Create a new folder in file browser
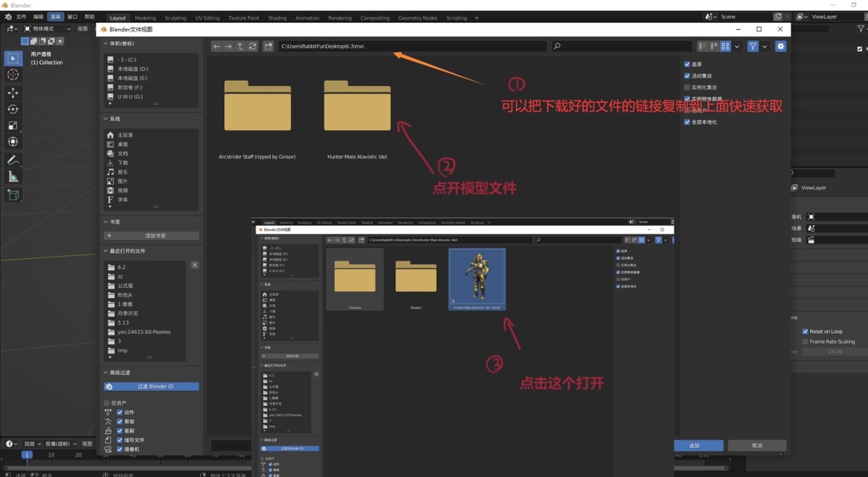Screen dimensions: 868x477 [268, 46]
